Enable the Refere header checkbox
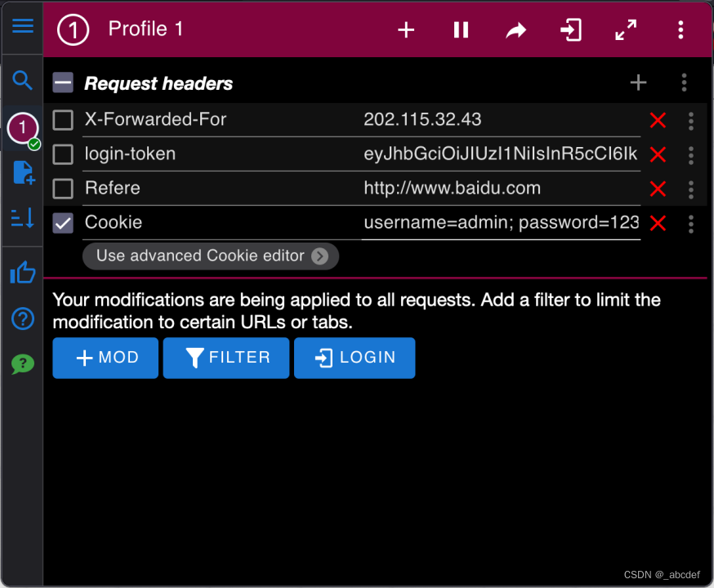Screen dimensions: 714x588 click(x=63, y=189)
